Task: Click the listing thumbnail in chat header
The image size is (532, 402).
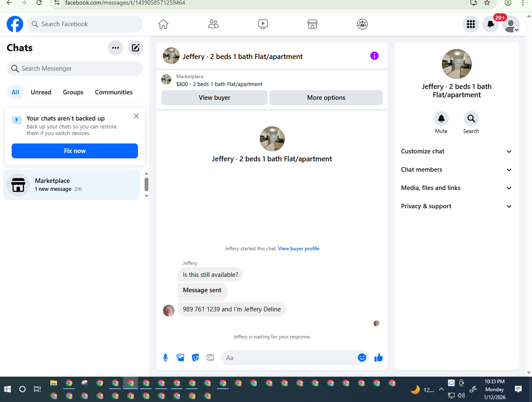Action: coord(171,56)
